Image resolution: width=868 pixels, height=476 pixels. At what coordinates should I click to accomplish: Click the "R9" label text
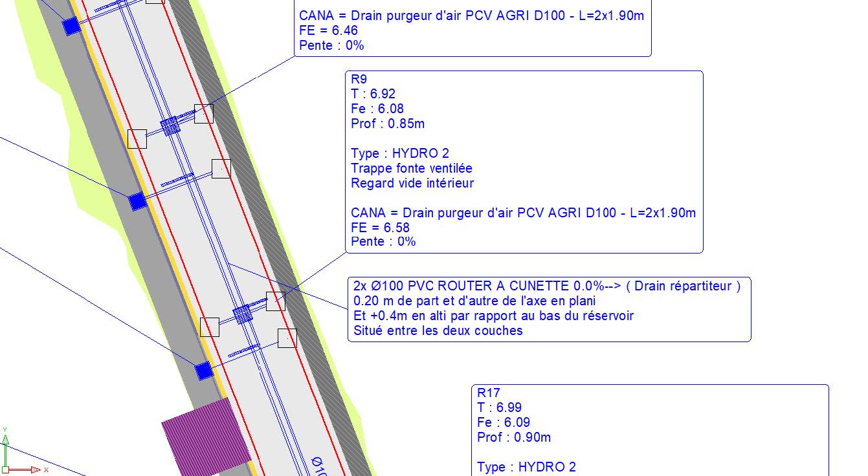359,80
